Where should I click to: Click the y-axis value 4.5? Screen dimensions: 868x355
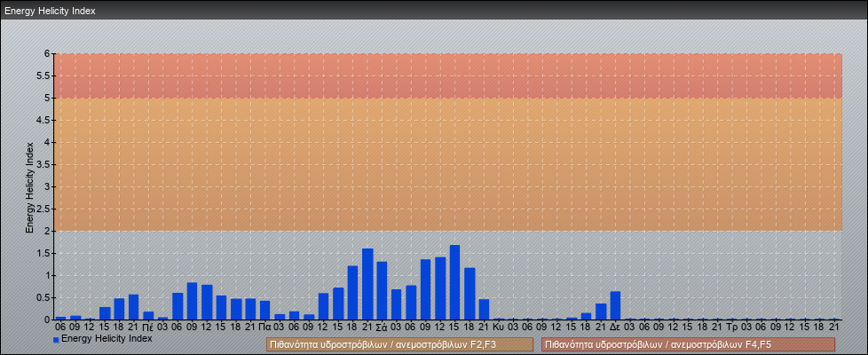[x=43, y=120]
